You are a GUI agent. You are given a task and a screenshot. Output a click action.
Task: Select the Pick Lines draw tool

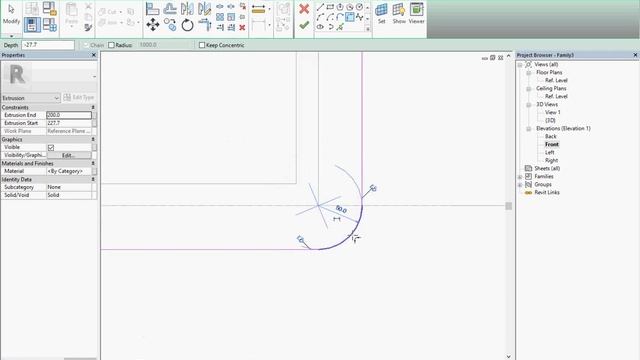point(340,27)
